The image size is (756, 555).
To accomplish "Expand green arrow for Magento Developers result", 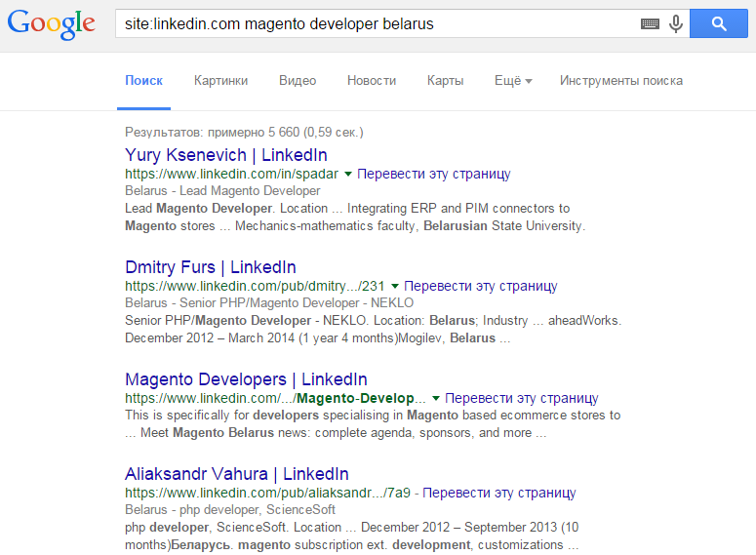I will tap(436, 399).
